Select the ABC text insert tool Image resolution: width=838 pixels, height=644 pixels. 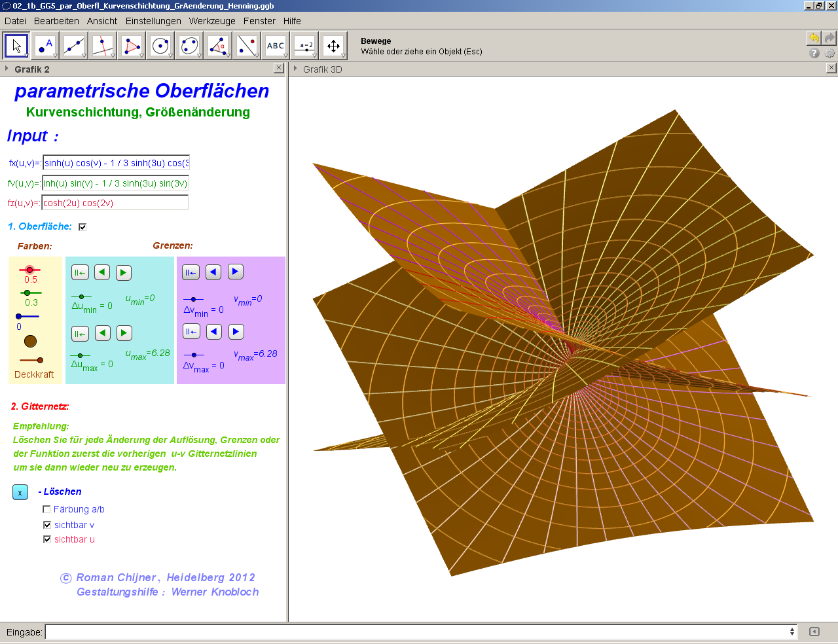click(276, 46)
